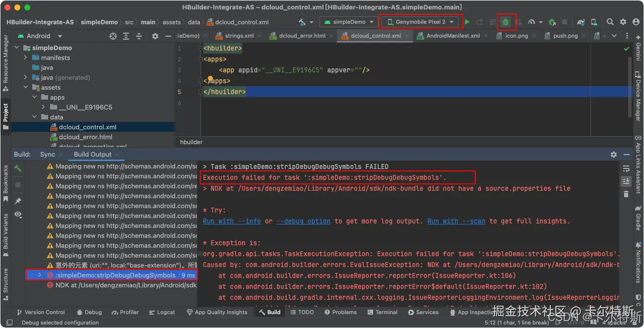Collapse the simpleDemo module node
644x328 pixels.
(x=16, y=48)
